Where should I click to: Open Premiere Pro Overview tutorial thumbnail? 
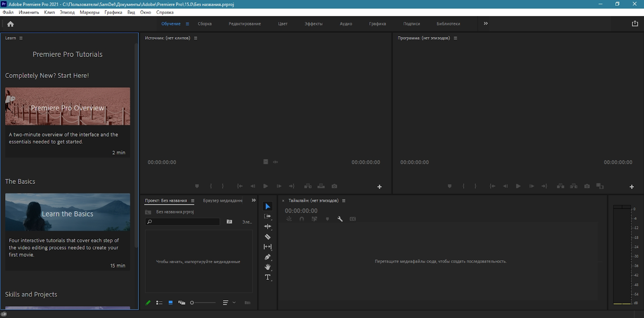point(68,106)
